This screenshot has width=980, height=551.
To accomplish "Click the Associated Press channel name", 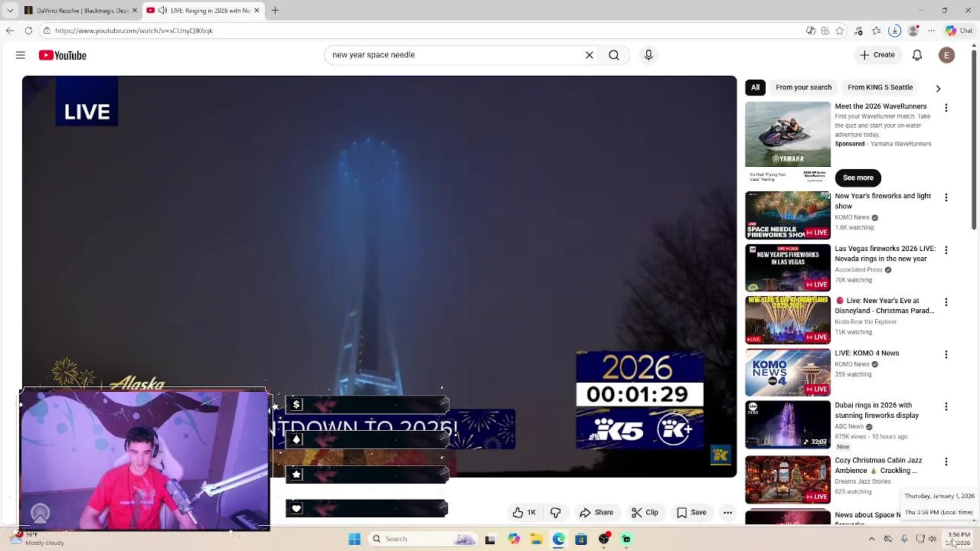I will [858, 269].
